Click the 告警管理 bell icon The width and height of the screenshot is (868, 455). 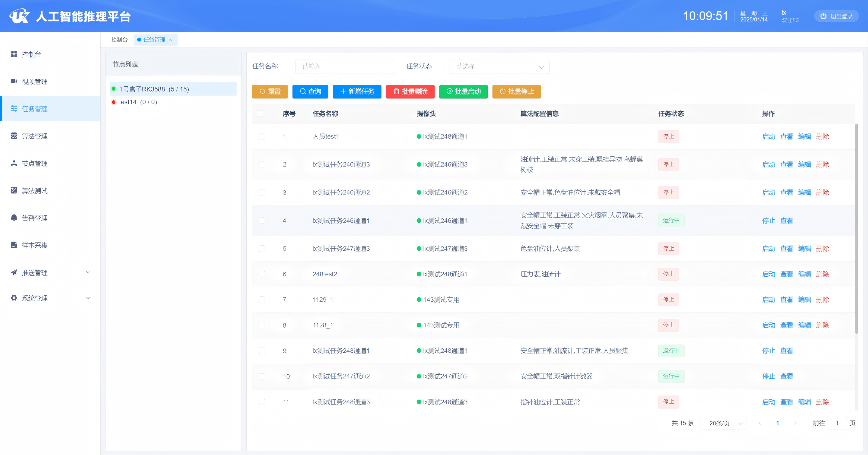14,218
